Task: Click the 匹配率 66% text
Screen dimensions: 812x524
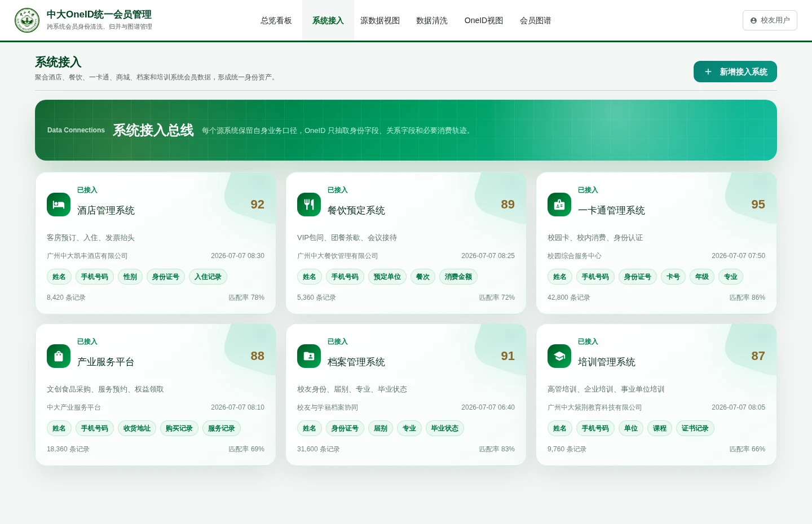Action: [x=747, y=449]
